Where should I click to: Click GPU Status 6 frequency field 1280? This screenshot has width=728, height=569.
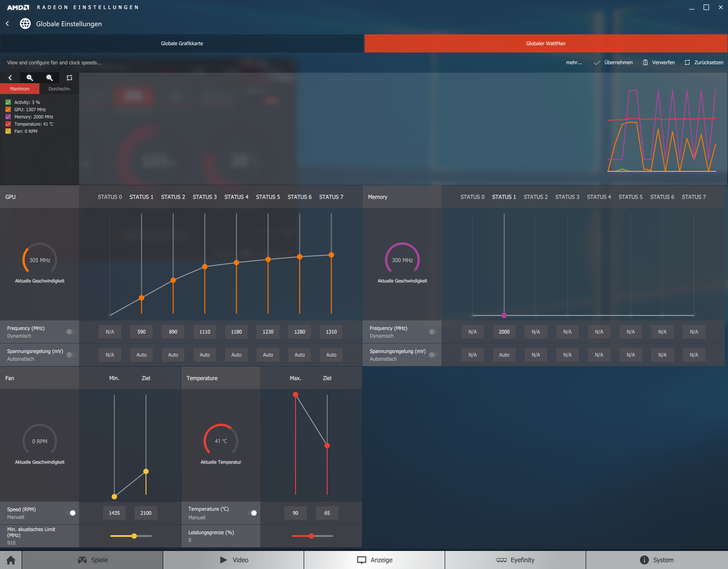click(300, 332)
